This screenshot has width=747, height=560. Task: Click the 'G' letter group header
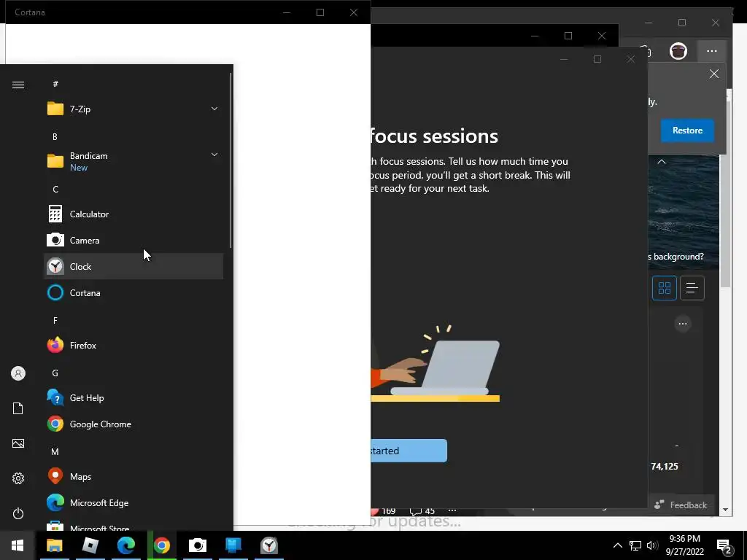click(55, 373)
